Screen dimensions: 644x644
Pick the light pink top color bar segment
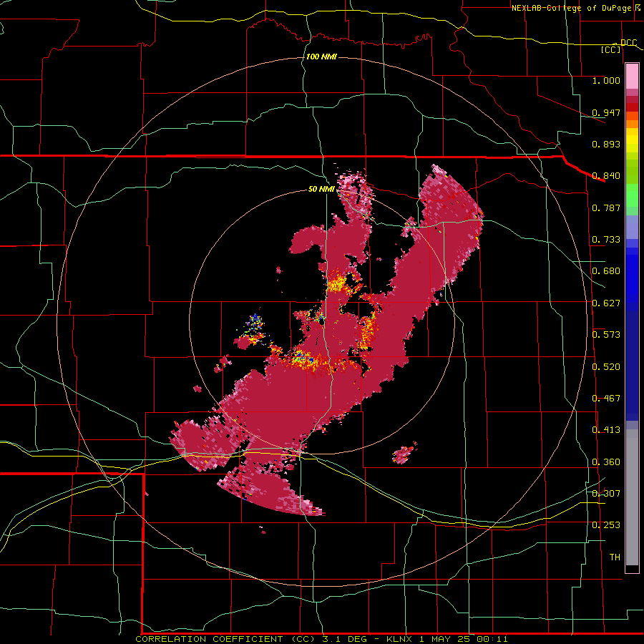632,77
